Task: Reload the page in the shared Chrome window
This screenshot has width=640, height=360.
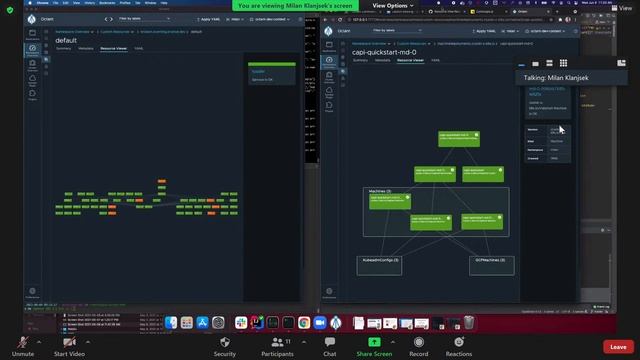Action: 340,20
